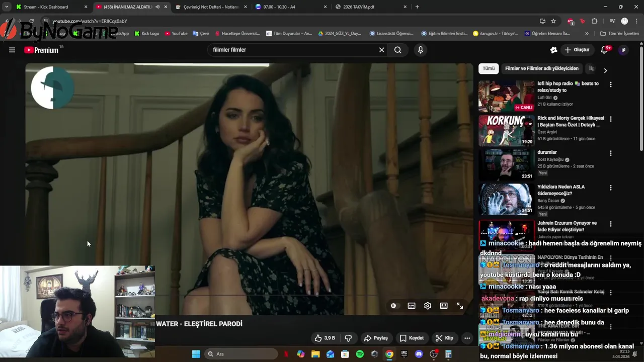Screen dimensions: 644x362
Task: Open Tüm Yer İşaretleri folder
Action: [x=619, y=34]
